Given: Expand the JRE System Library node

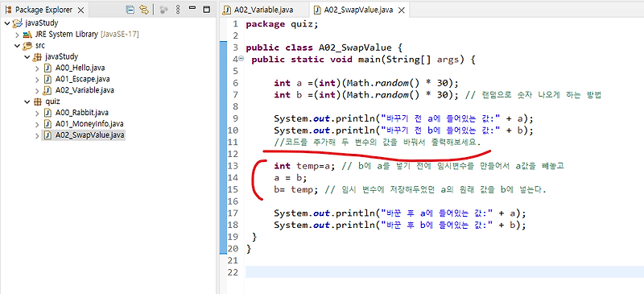Looking at the screenshot, I should tap(17, 34).
